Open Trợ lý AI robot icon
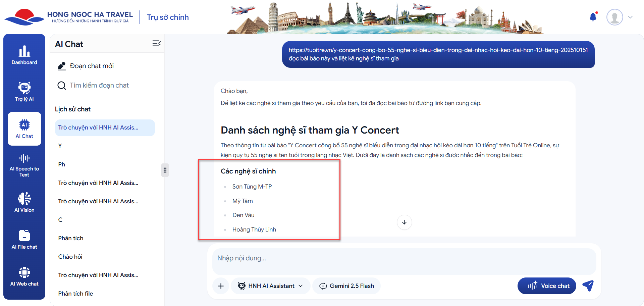Viewport: 644px width, 306px height. (x=24, y=91)
